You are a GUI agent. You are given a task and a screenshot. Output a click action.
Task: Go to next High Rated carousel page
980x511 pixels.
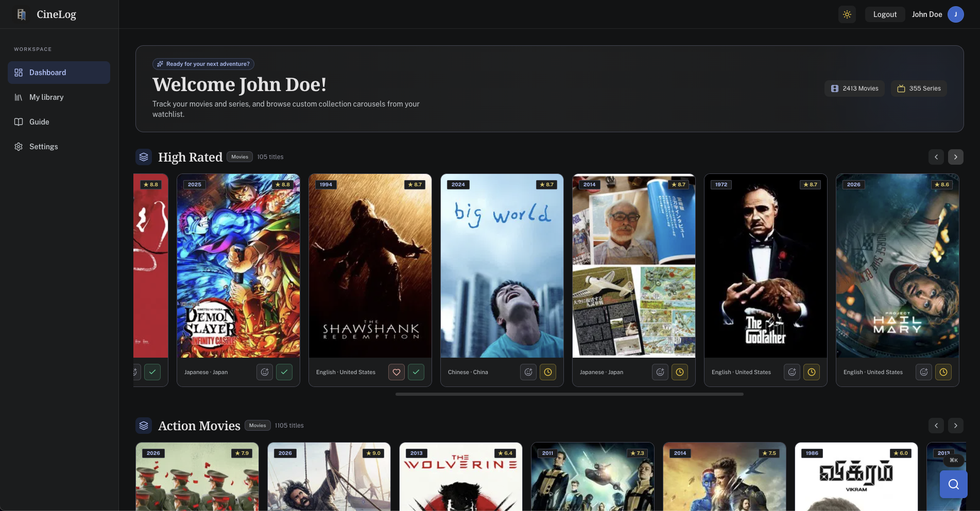[956, 157]
